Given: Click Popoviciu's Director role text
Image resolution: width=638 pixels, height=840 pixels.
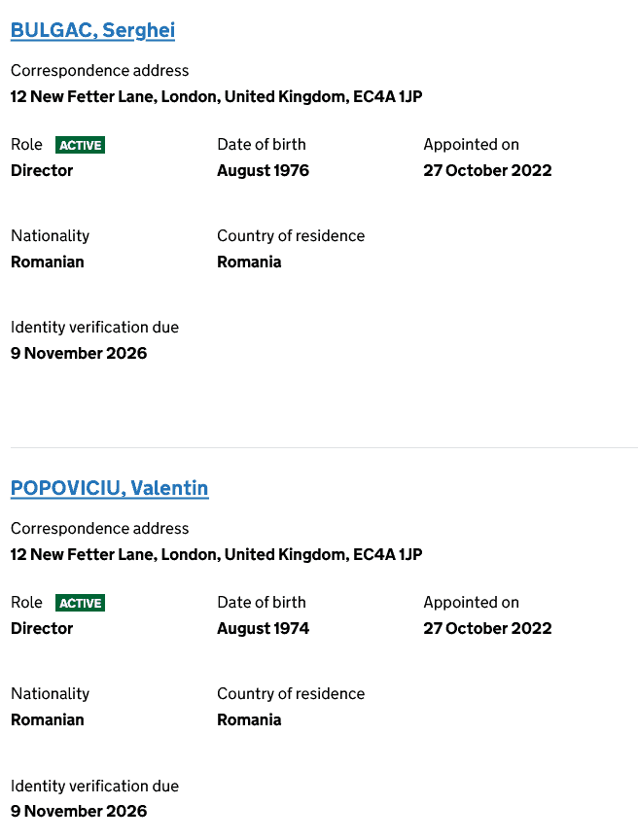Looking at the screenshot, I should click(x=42, y=628).
